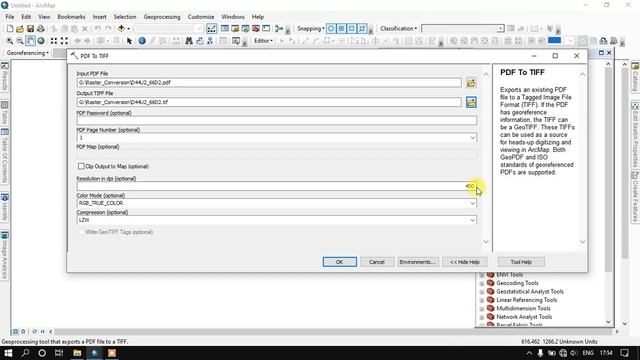Open the Windows menu

click(x=233, y=17)
